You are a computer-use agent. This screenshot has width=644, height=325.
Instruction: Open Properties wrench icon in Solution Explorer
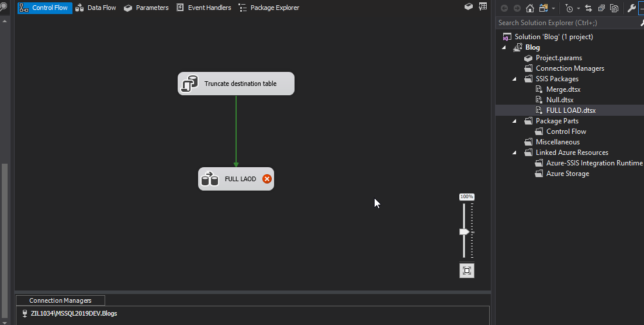pyautogui.click(x=632, y=8)
